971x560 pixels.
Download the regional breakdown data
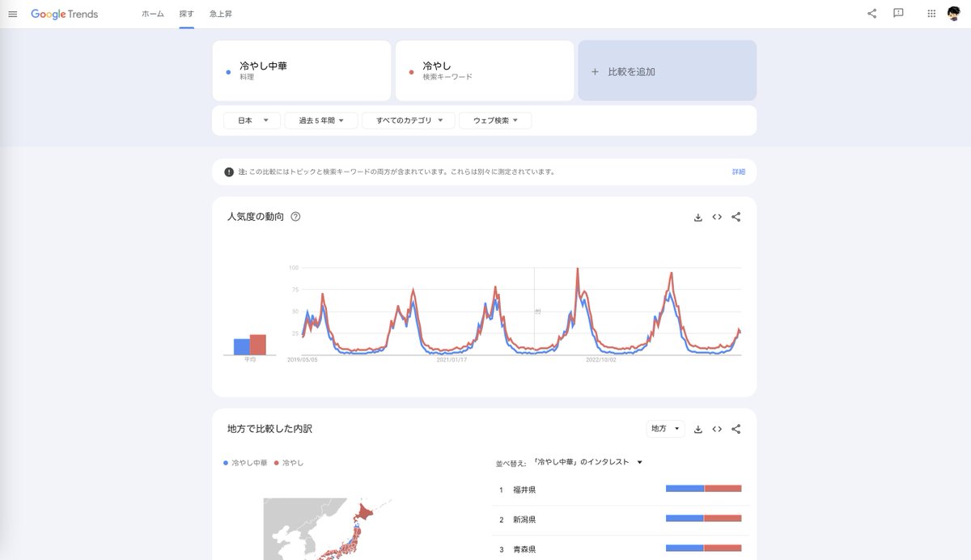(698, 429)
